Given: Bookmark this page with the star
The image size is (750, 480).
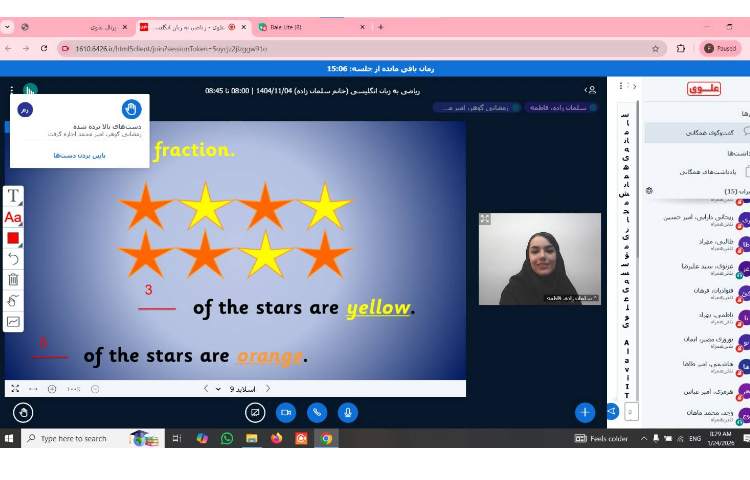Looking at the screenshot, I should (655, 48).
